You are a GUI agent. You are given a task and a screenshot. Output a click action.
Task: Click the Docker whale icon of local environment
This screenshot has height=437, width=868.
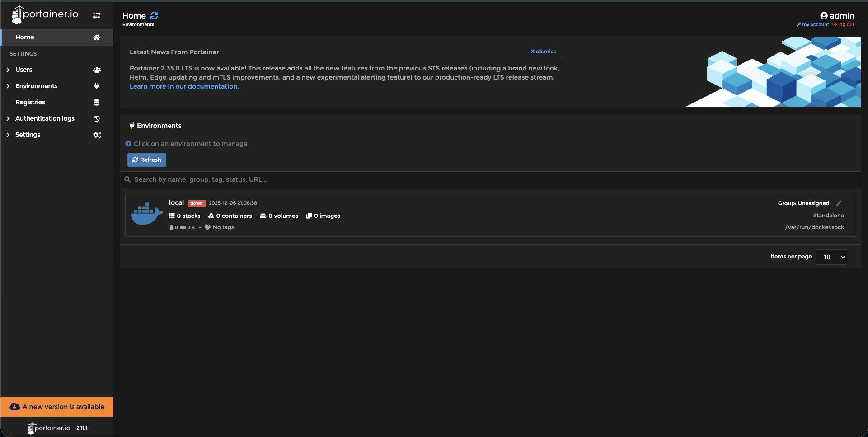(147, 214)
